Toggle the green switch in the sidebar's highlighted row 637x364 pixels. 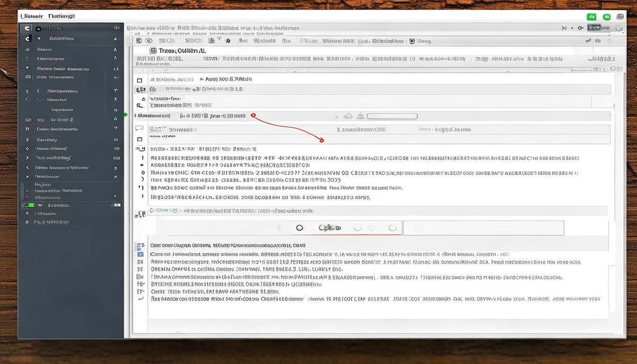click(x=28, y=205)
